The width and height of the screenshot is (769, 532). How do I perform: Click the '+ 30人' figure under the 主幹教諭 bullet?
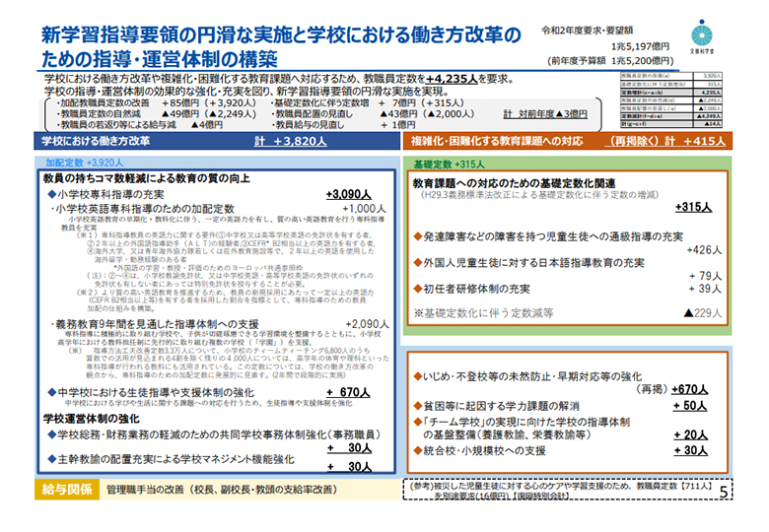point(350,467)
